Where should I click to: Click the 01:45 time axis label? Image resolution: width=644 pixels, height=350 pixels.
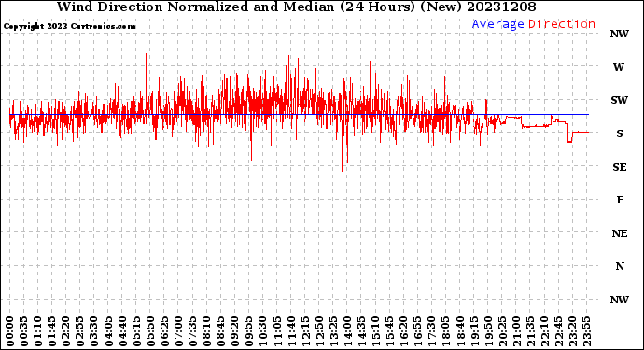click(x=52, y=331)
